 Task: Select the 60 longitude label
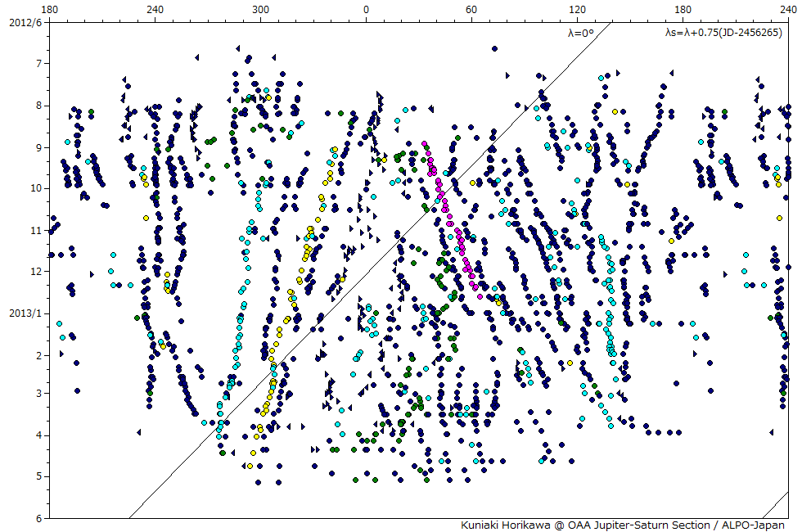471,9
